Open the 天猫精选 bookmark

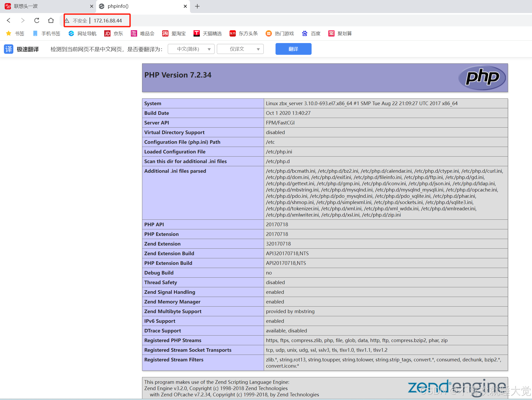click(x=208, y=33)
